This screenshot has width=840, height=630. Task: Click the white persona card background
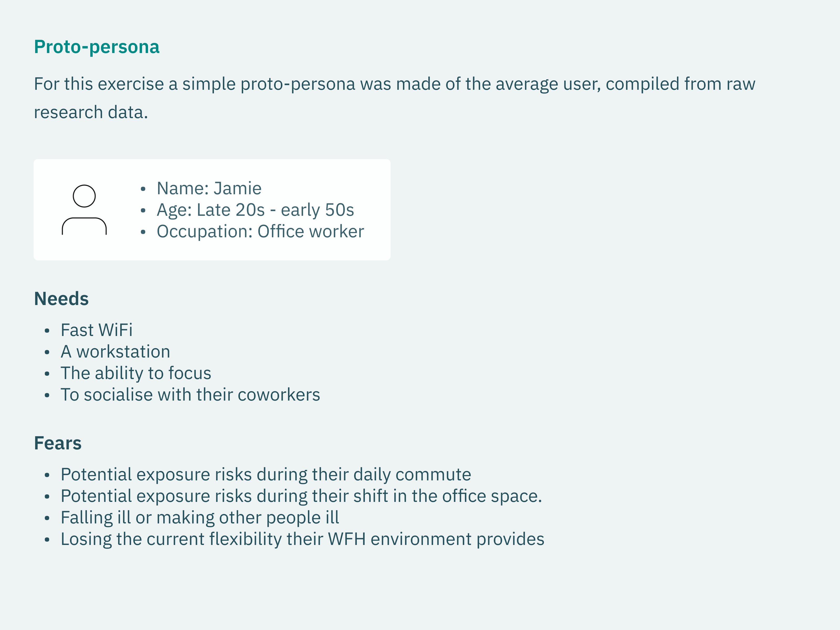(x=212, y=210)
